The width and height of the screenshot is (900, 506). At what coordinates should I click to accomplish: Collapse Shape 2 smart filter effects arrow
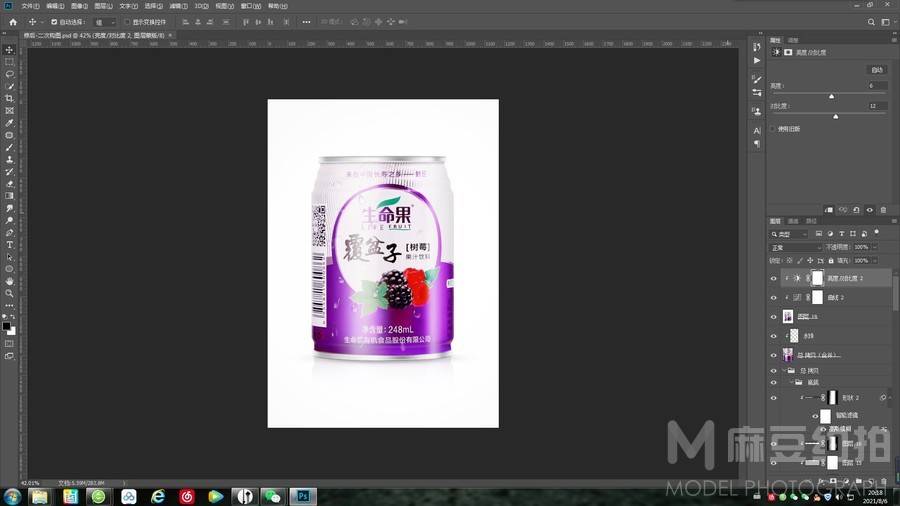pyautogui.click(x=890, y=398)
